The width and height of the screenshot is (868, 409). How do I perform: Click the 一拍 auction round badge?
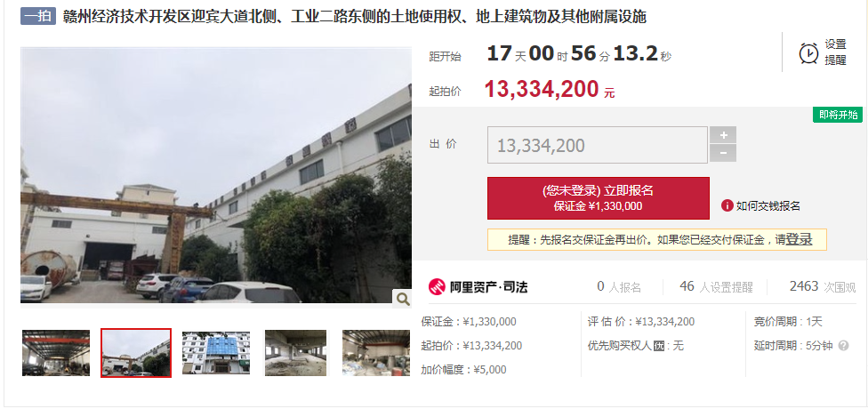(38, 17)
